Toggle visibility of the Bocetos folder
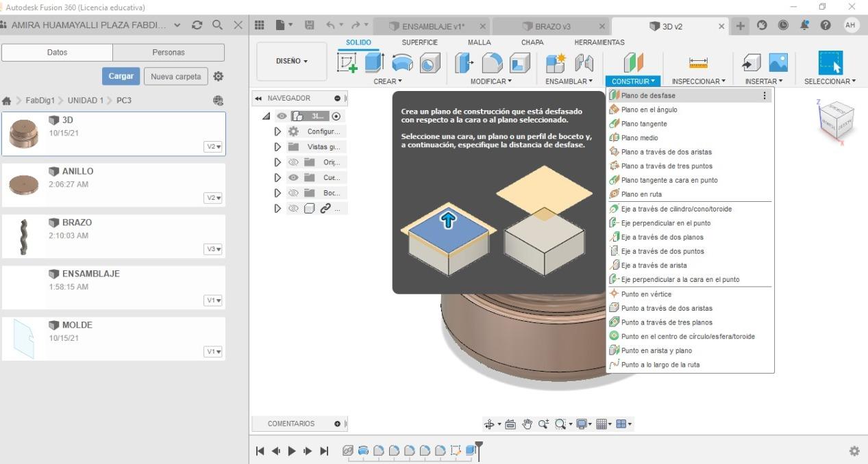The width and height of the screenshot is (868, 464). tap(294, 193)
